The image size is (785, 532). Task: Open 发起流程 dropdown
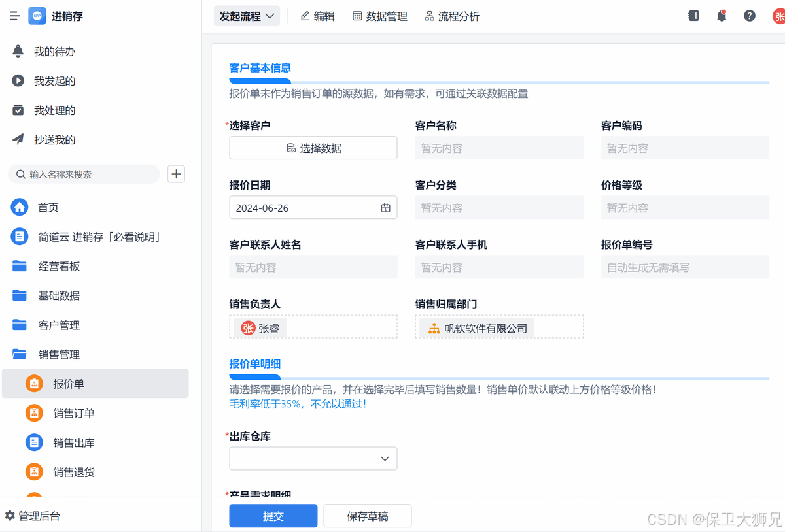(x=247, y=16)
